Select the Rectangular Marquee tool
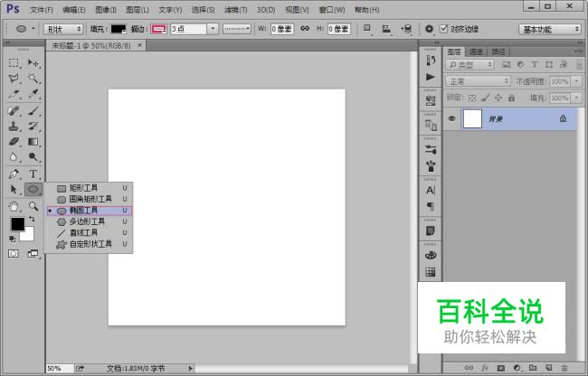588x376 pixels. click(14, 62)
